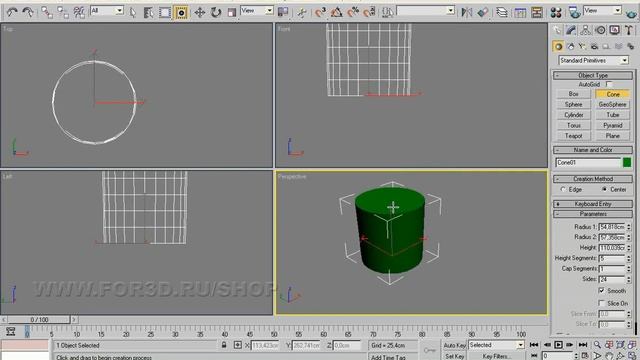Toggle the Percent Snap icon
The image size is (640, 360).
point(353,12)
